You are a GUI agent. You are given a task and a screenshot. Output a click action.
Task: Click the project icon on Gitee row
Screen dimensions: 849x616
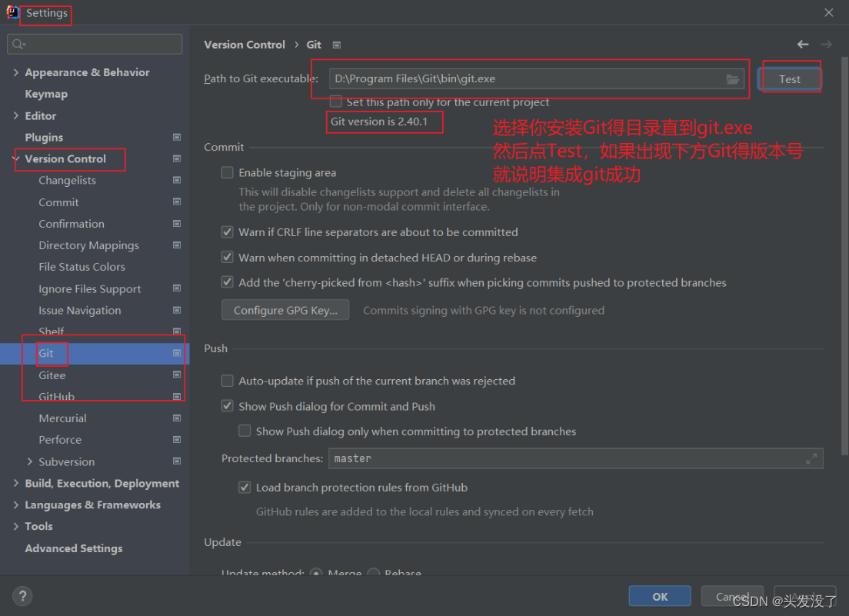177,375
